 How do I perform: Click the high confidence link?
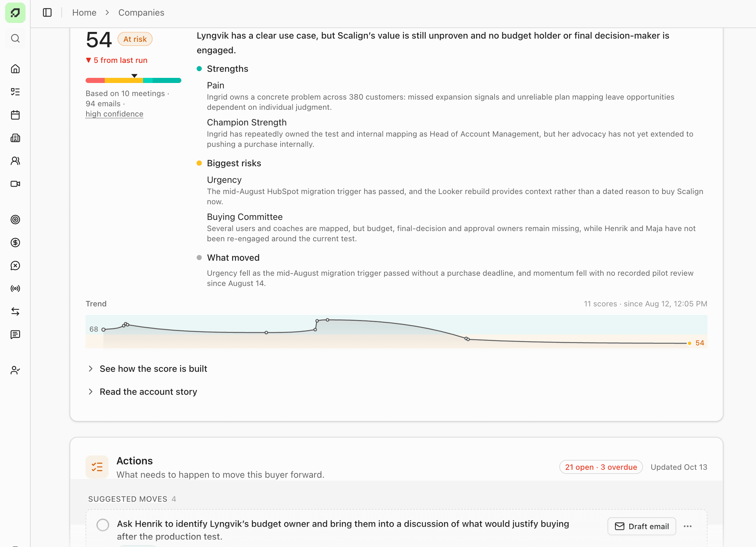click(114, 114)
